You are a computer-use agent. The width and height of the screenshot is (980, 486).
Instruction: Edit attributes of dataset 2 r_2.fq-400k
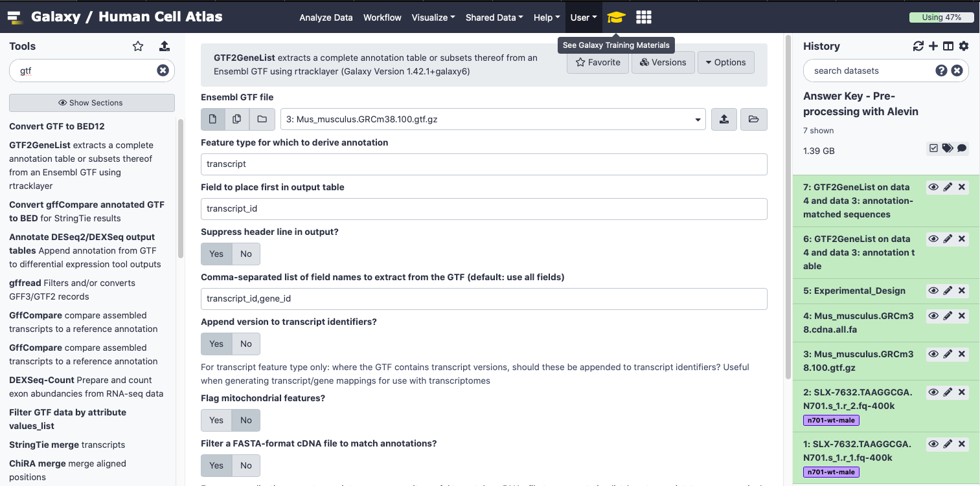[948, 392]
